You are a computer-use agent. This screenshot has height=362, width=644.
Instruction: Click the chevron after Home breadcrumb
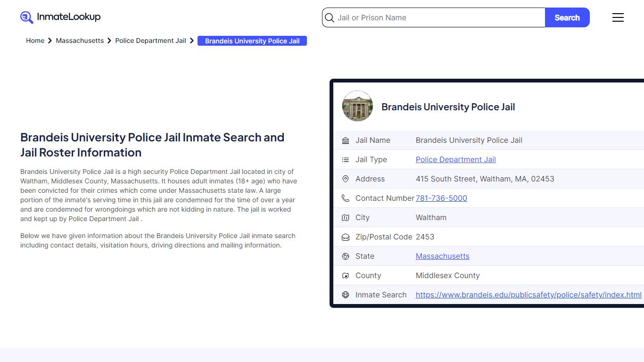click(x=50, y=41)
